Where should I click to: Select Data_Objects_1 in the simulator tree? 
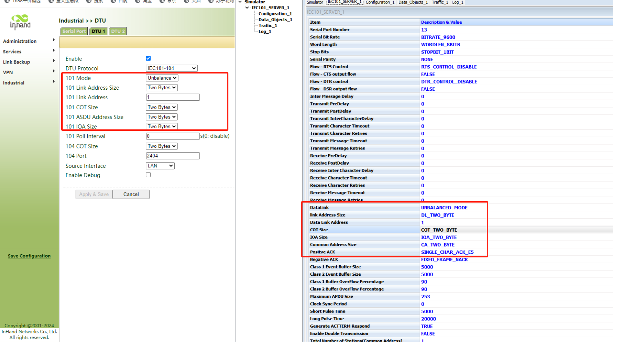(275, 20)
